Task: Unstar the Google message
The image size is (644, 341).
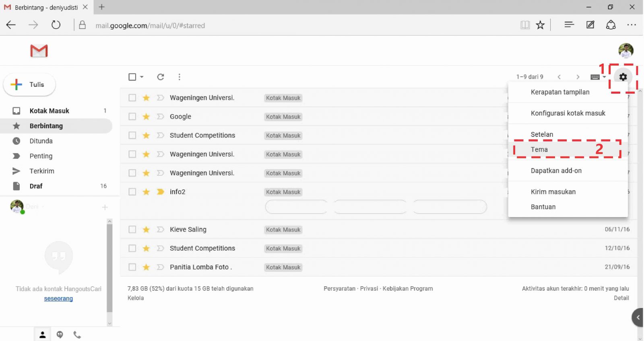Action: coord(146,117)
